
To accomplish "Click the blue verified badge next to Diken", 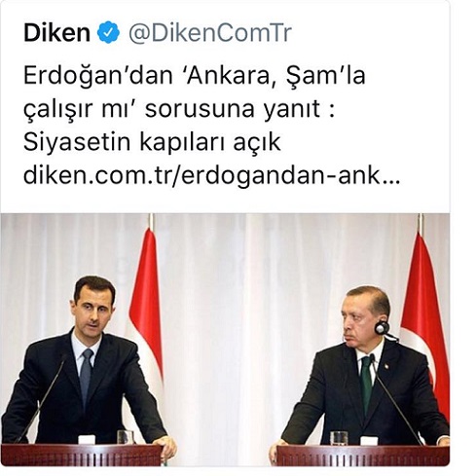I will (x=109, y=32).
